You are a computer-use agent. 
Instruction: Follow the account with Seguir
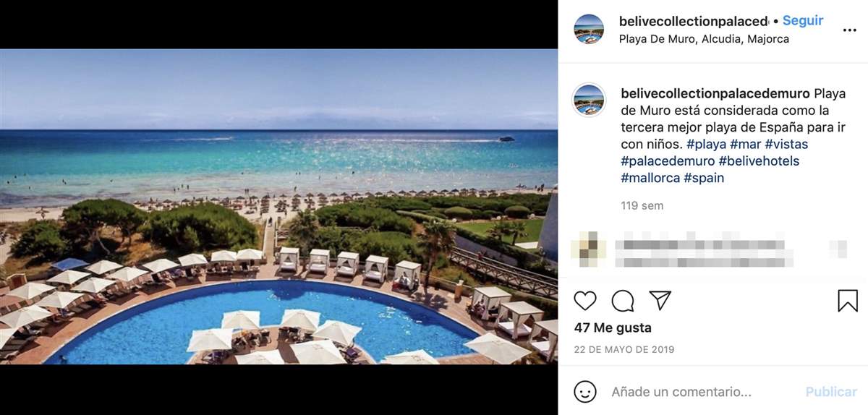tap(803, 21)
